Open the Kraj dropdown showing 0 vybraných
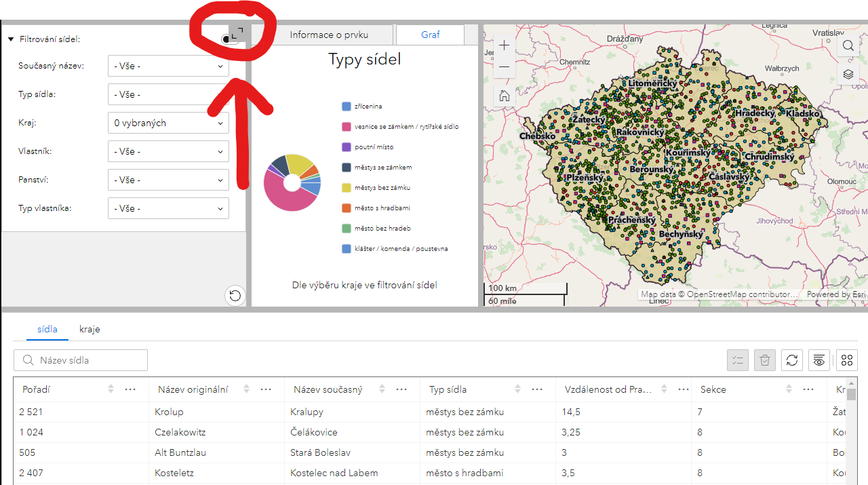Screen dimensions: 868x485 (168, 123)
